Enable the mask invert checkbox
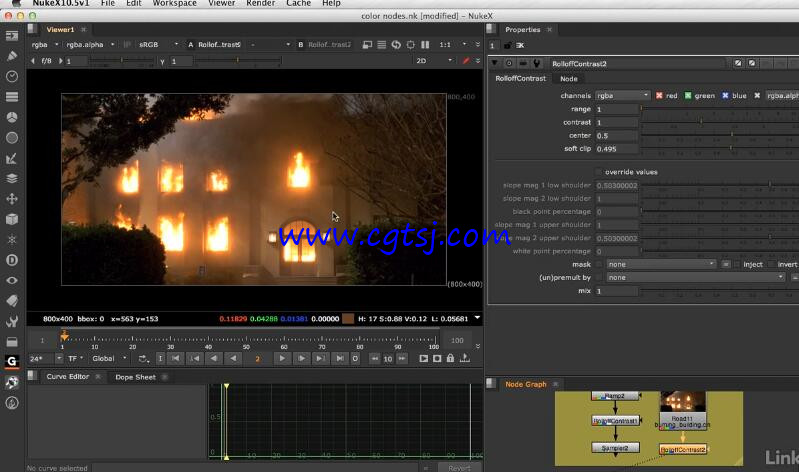The image size is (799, 472). 771,264
